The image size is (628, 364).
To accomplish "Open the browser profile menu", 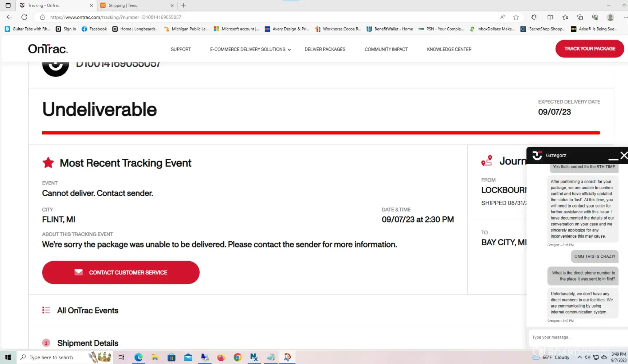I will tap(611, 17).
